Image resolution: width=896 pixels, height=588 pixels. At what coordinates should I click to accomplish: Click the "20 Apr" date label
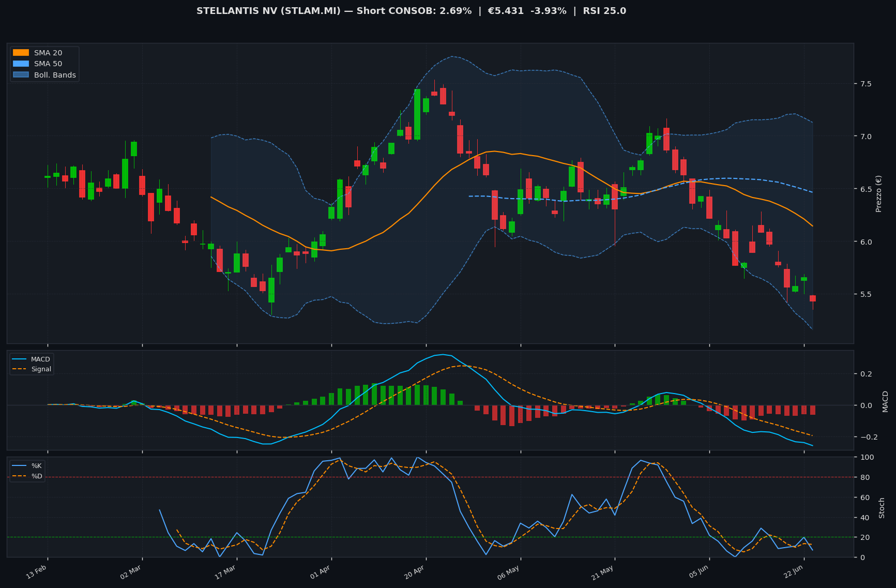[415, 571]
